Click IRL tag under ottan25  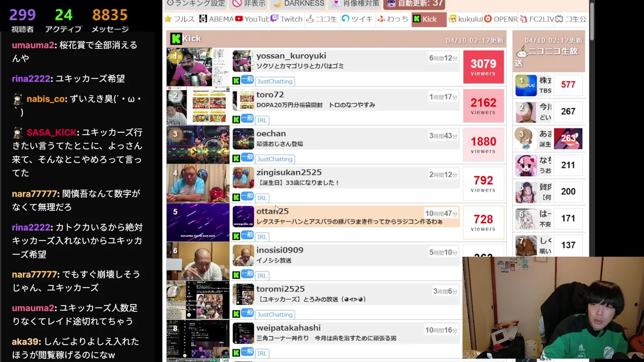(262, 237)
